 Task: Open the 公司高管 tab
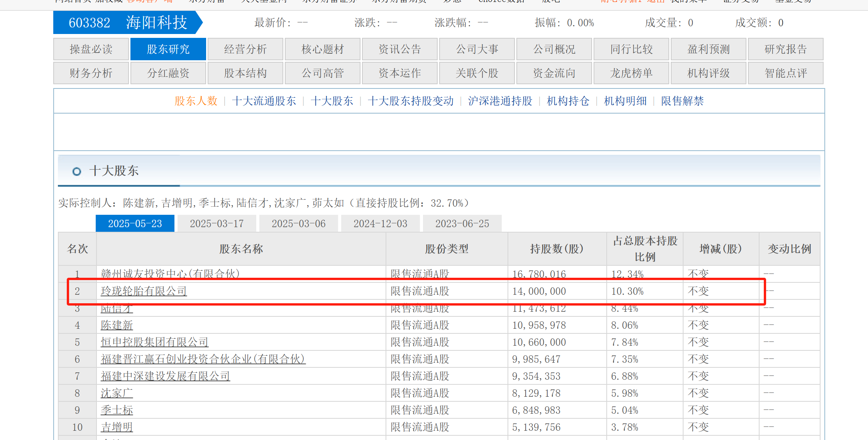(323, 73)
